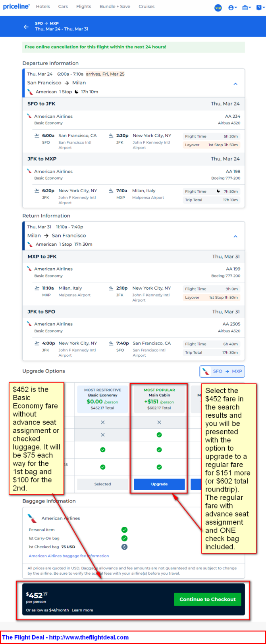Click American Airlines logo in Baggage Information
This screenshot has height=644, width=266.
[32, 518]
